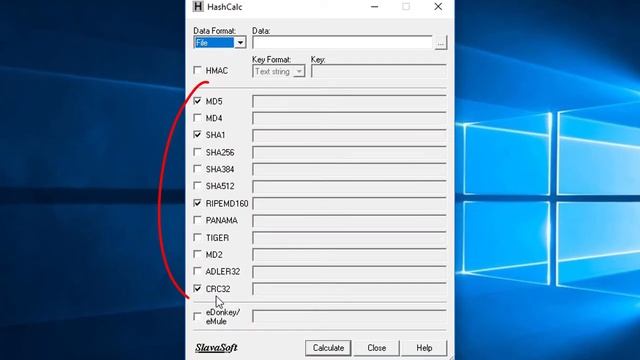Click the SHA256 result field
640x360 pixels.
[x=349, y=152]
